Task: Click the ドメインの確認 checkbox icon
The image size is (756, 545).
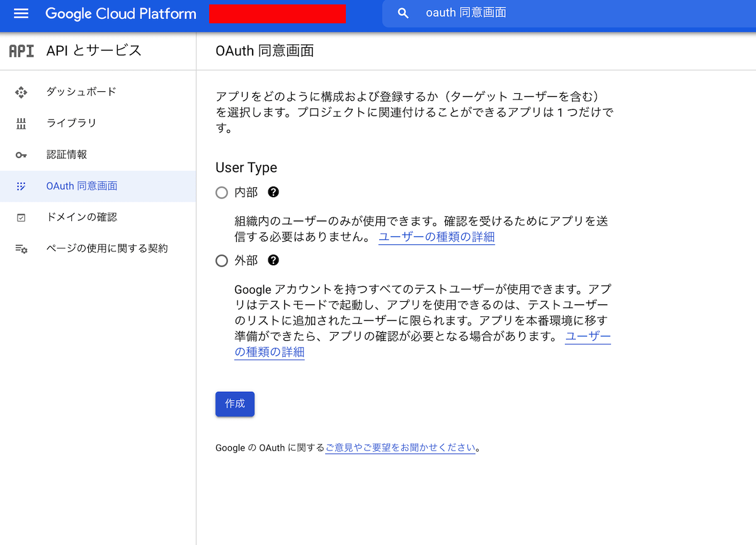Action: coord(21,217)
